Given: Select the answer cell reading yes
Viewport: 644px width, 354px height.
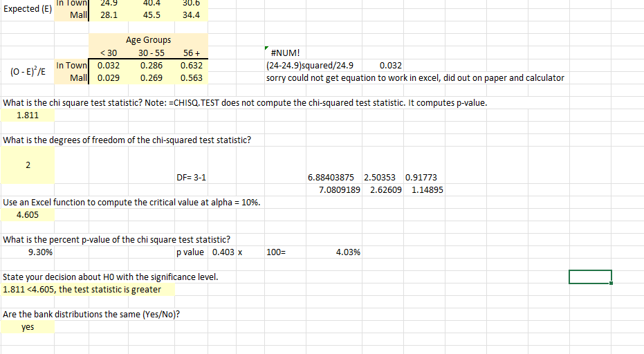Looking at the screenshot, I should click(x=28, y=327).
